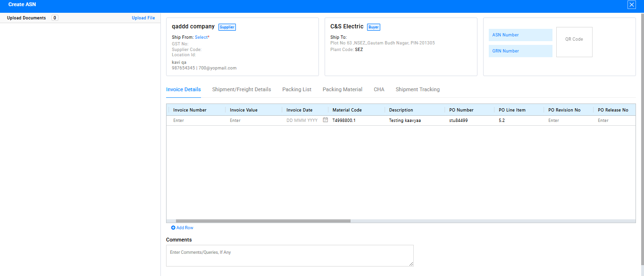Click the table's horizontal scrollbar
The image size is (644, 276).
263,221
